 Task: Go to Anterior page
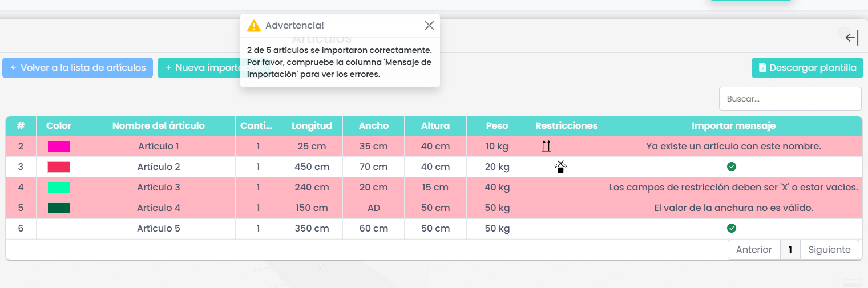pos(754,250)
